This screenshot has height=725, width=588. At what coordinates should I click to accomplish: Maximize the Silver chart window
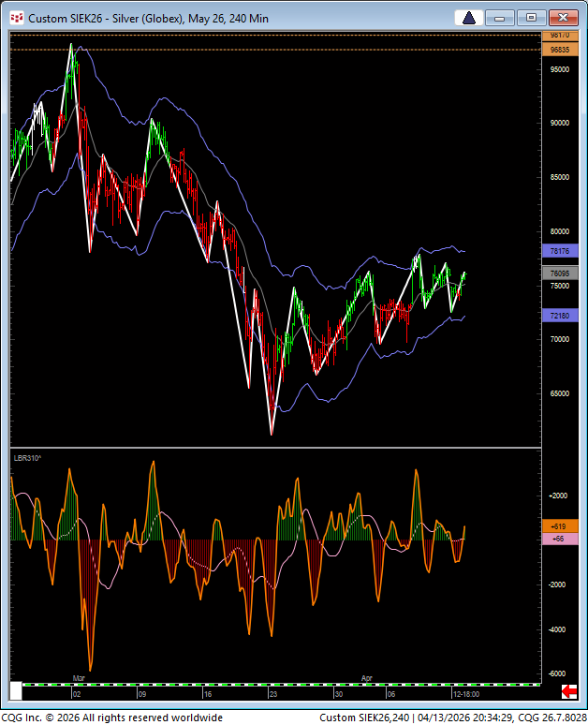coord(531,18)
